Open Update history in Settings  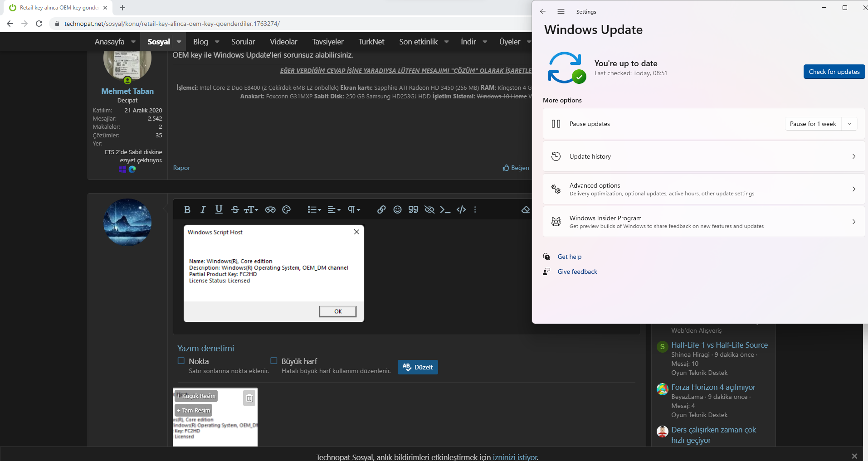point(704,156)
